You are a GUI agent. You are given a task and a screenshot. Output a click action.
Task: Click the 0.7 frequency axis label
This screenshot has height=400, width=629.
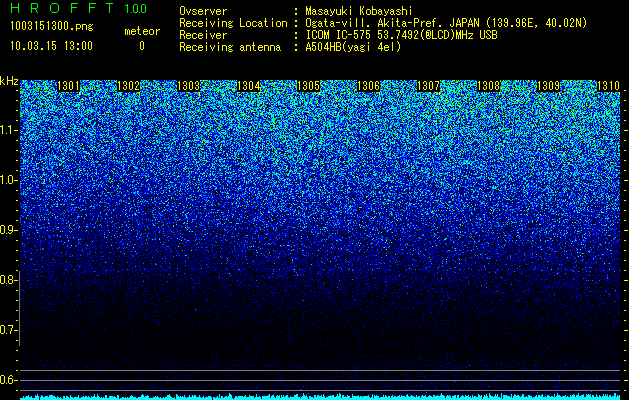click(x=8, y=330)
